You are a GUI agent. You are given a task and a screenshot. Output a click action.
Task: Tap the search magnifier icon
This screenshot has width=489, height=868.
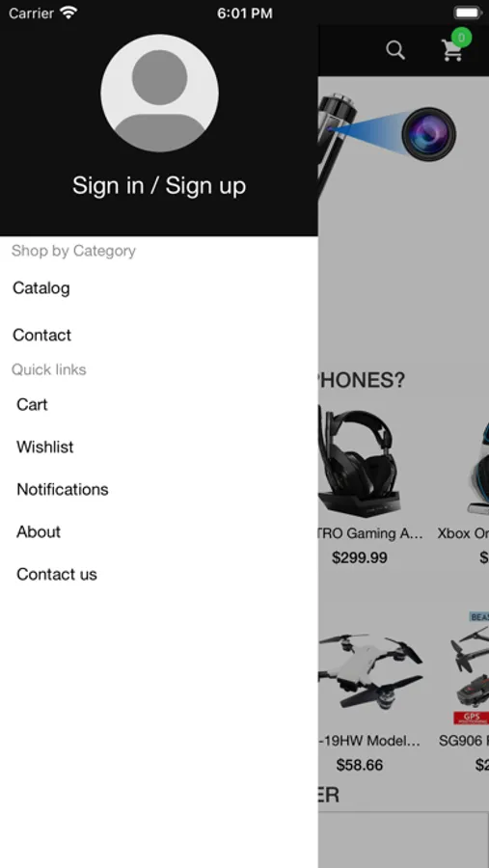click(394, 50)
